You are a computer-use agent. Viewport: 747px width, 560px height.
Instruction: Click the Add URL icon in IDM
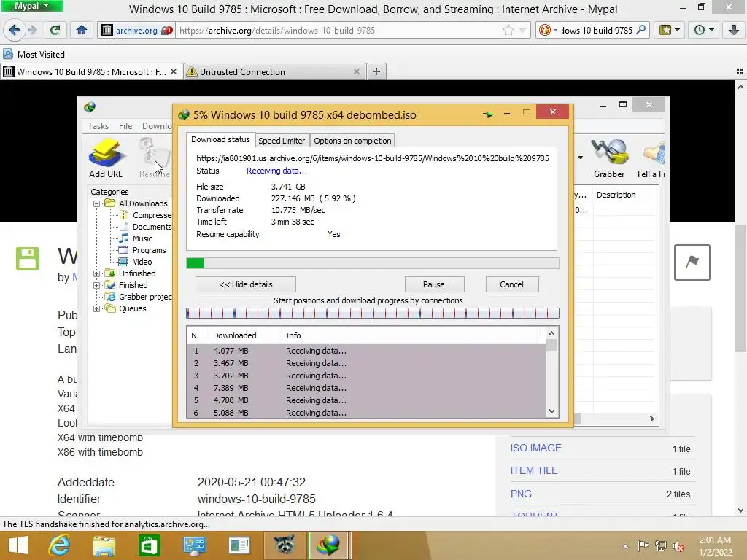106,158
